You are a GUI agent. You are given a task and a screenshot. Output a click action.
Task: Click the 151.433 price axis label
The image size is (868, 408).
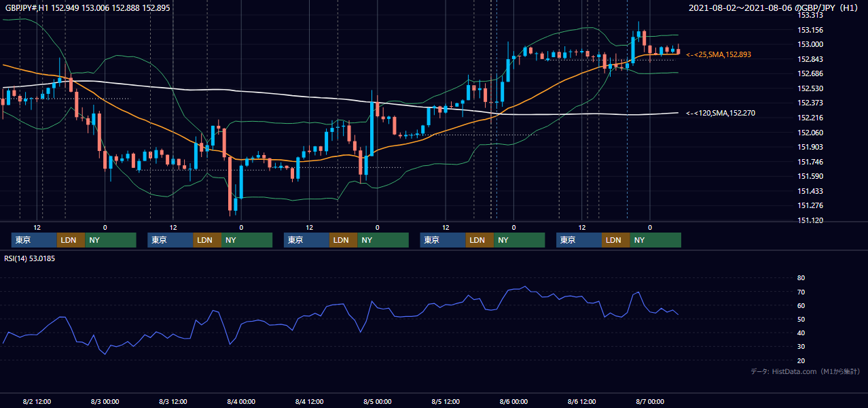[x=810, y=191]
